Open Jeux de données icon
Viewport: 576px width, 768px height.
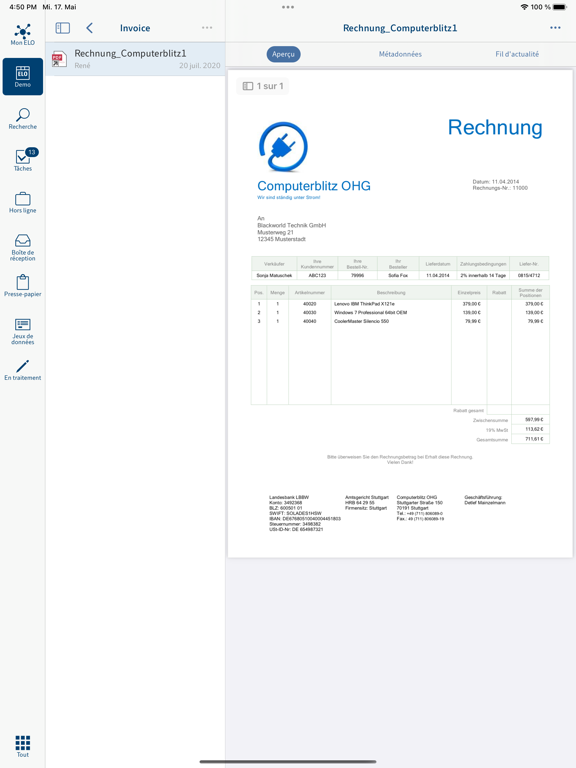23,332
